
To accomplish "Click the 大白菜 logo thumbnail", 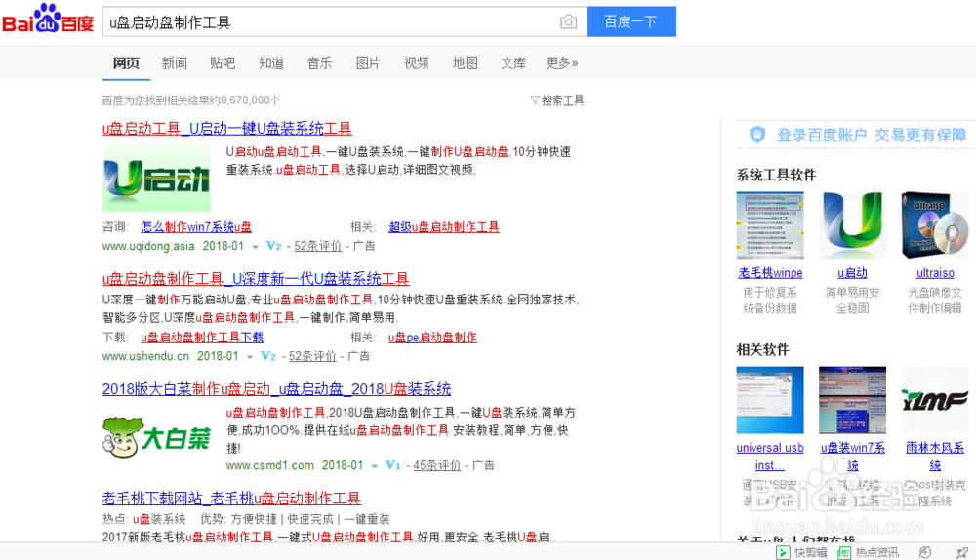I will pos(156,437).
